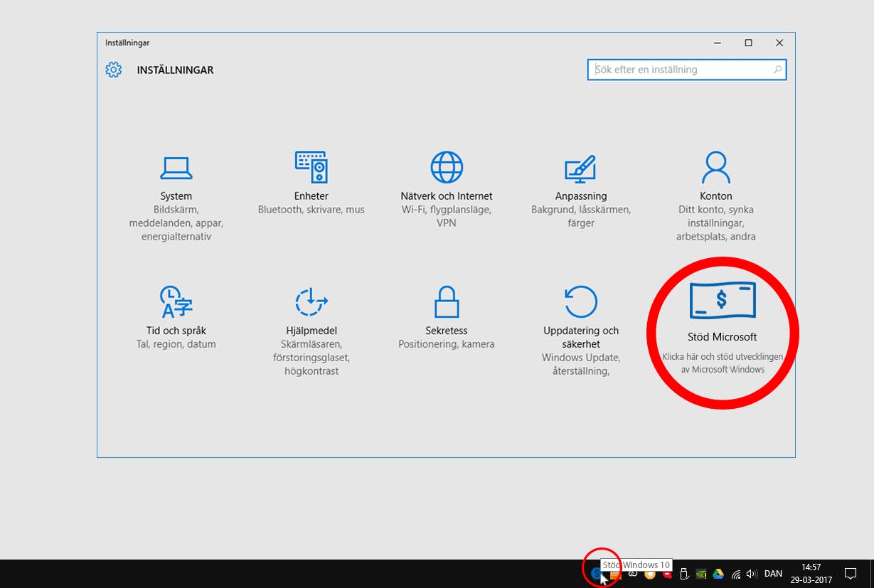The height and width of the screenshot is (588, 874).
Task: Open the Action Center notification icon
Action: 850,574
